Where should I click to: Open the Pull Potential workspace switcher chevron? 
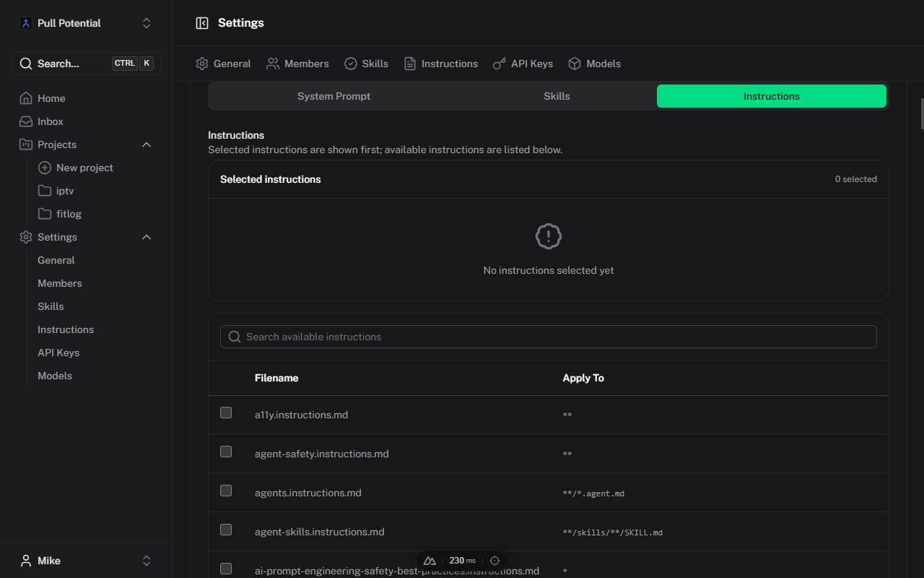pyautogui.click(x=147, y=23)
